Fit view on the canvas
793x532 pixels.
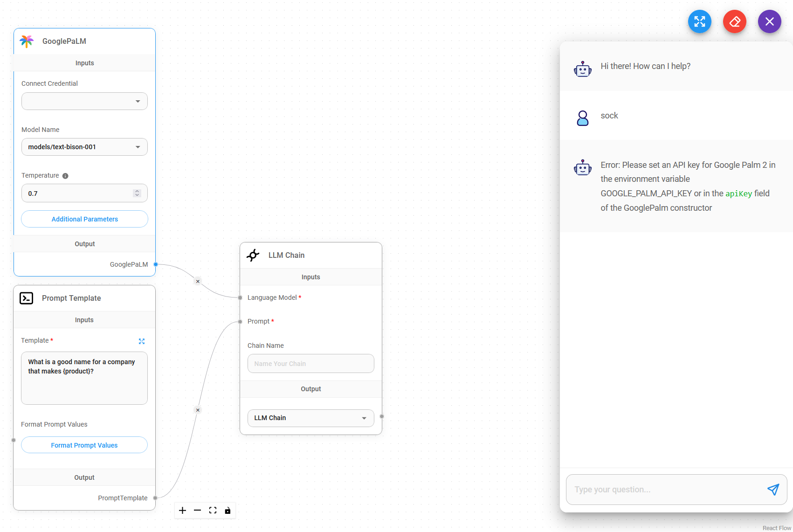coord(213,511)
